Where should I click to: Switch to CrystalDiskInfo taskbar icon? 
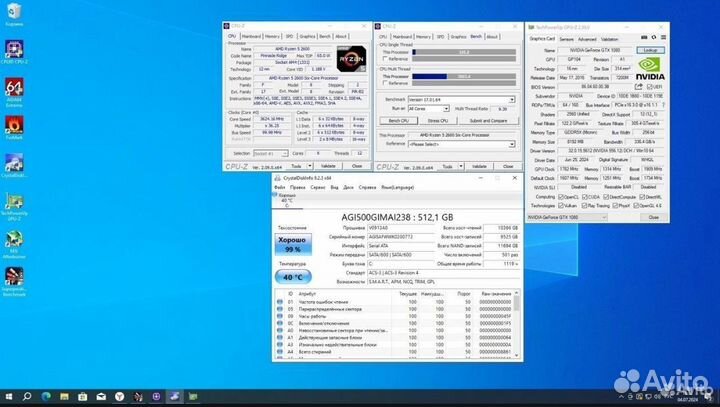pos(174,396)
